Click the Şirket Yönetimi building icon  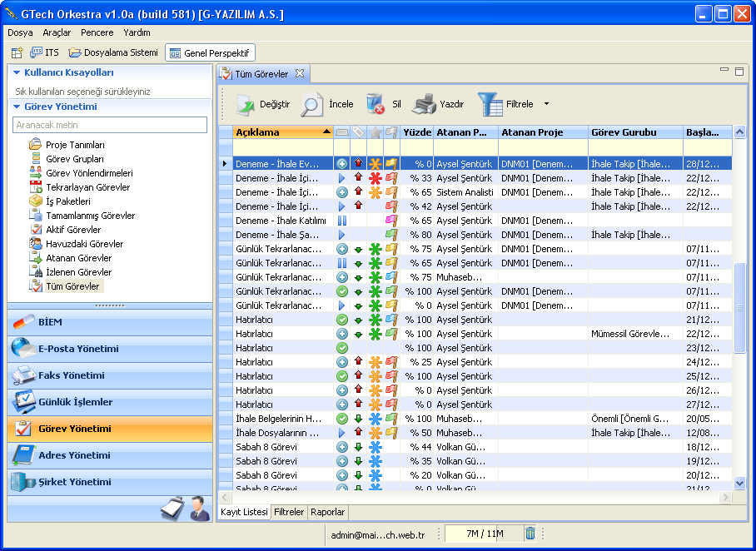[23, 482]
